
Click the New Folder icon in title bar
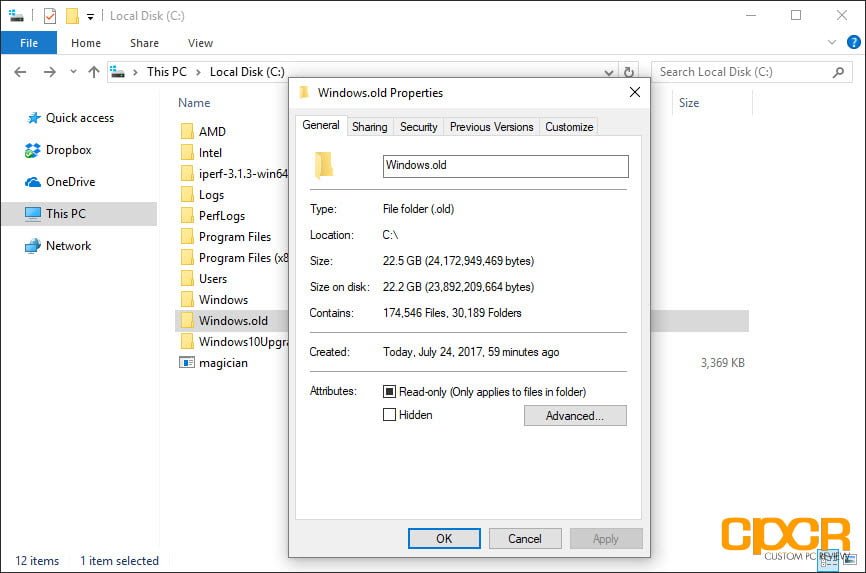72,16
